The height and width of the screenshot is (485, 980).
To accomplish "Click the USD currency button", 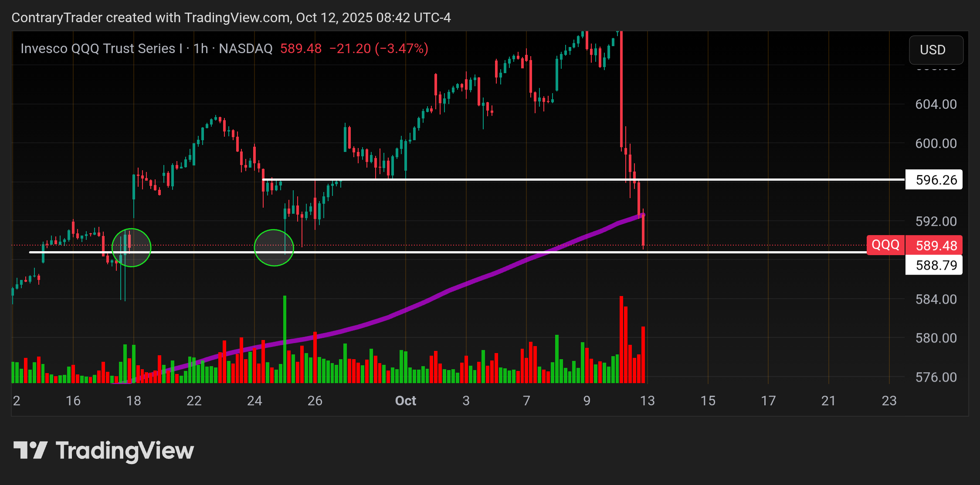I will (x=936, y=50).
